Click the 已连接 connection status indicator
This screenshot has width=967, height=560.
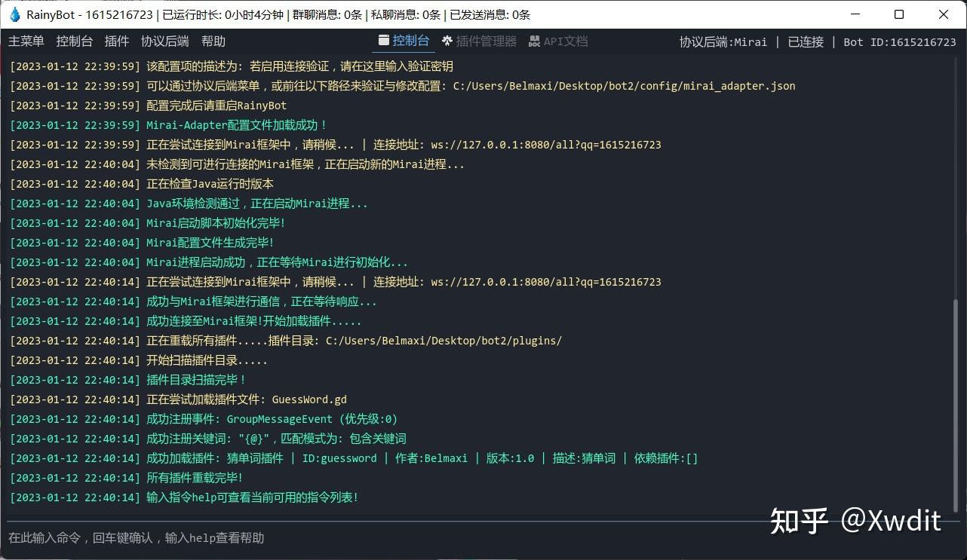tap(805, 41)
